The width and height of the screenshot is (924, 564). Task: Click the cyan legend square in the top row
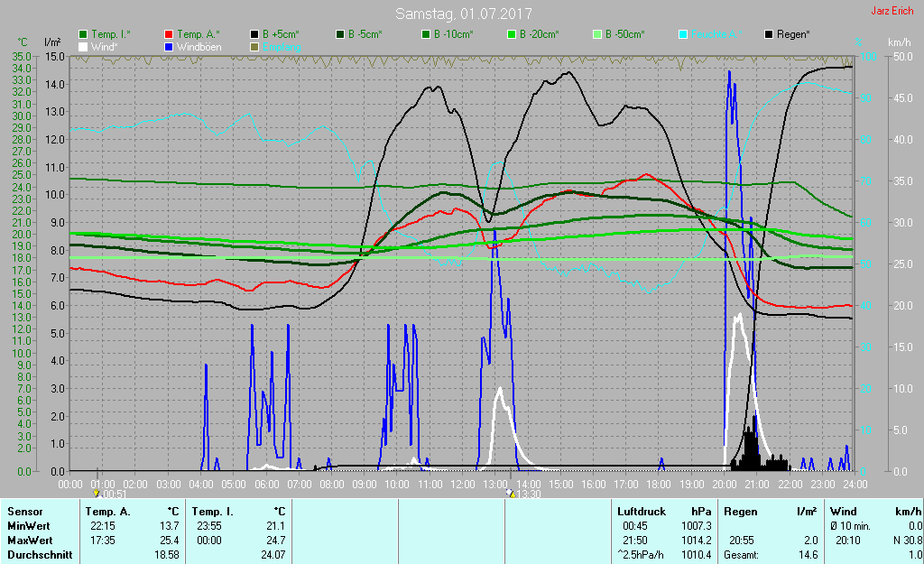[x=683, y=34]
